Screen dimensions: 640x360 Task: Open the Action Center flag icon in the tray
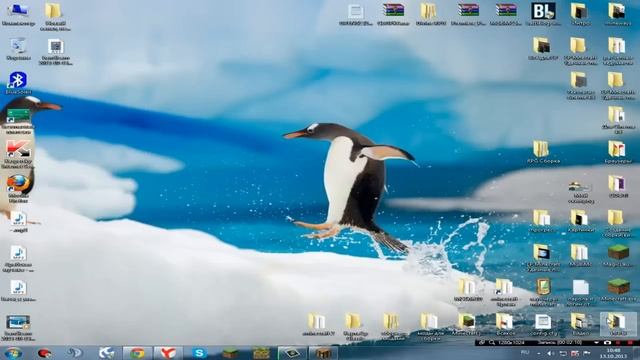pos(586,353)
